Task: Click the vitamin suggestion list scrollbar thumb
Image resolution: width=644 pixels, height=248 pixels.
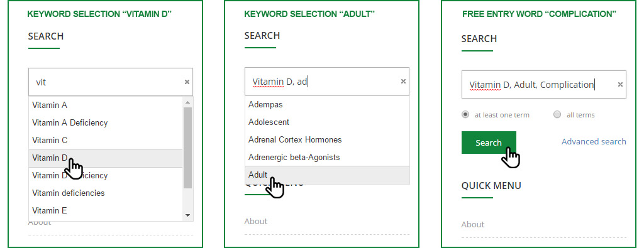Action: coord(187,148)
